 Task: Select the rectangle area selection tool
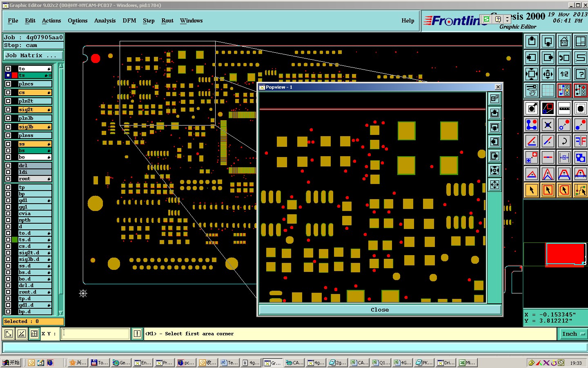548,190
